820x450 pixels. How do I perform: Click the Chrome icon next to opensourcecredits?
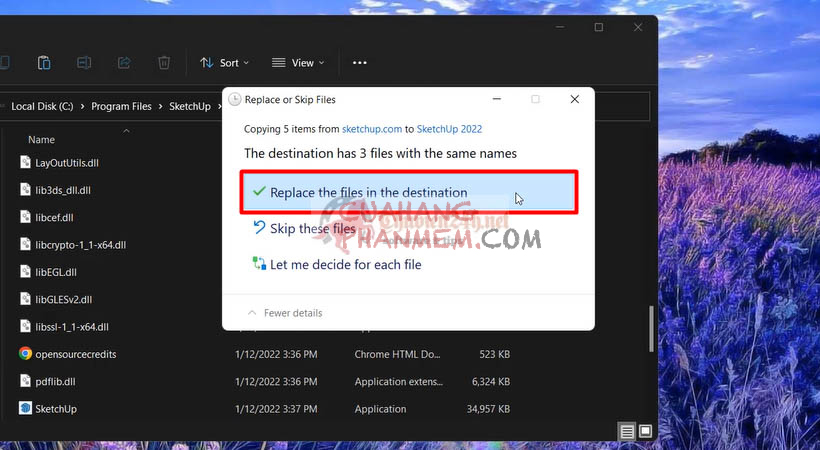point(25,354)
